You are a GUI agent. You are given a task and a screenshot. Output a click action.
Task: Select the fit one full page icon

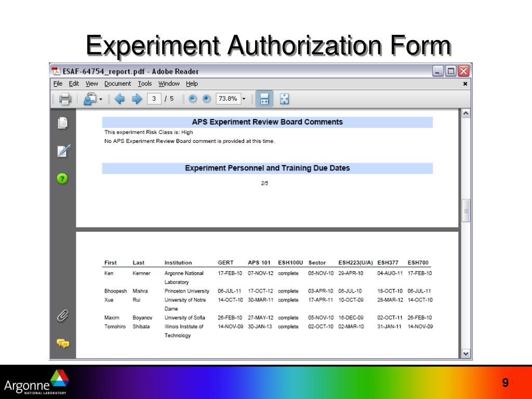tap(284, 99)
